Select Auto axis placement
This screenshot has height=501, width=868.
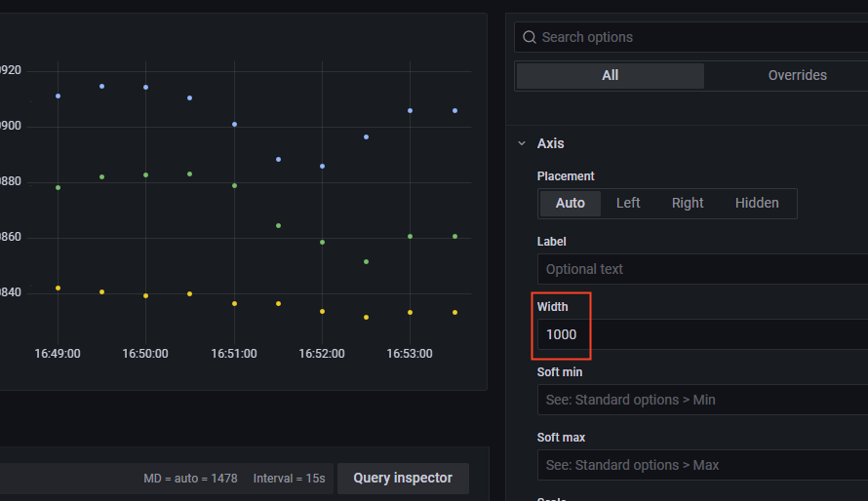coord(571,203)
